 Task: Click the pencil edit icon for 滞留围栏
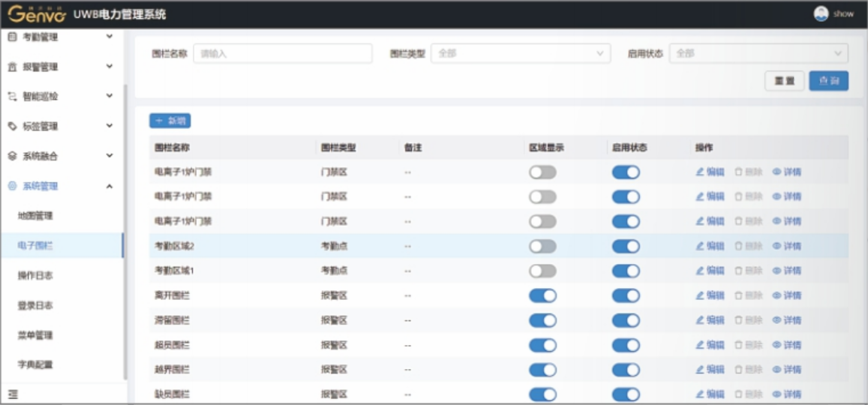700,319
